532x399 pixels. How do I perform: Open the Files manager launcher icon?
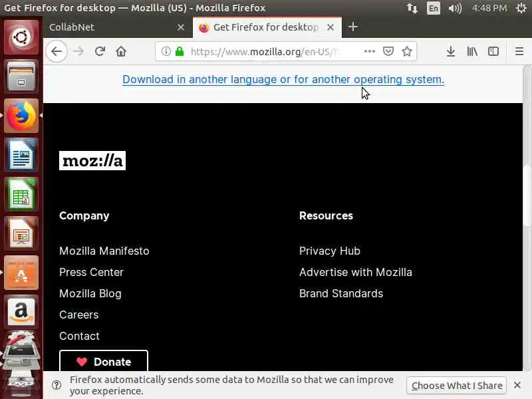[21, 76]
